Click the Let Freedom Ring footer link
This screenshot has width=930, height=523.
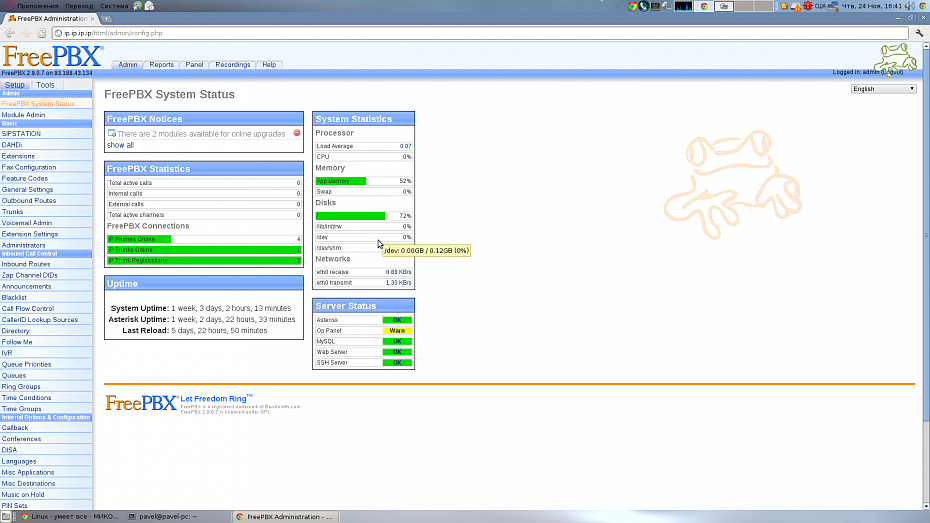point(216,398)
